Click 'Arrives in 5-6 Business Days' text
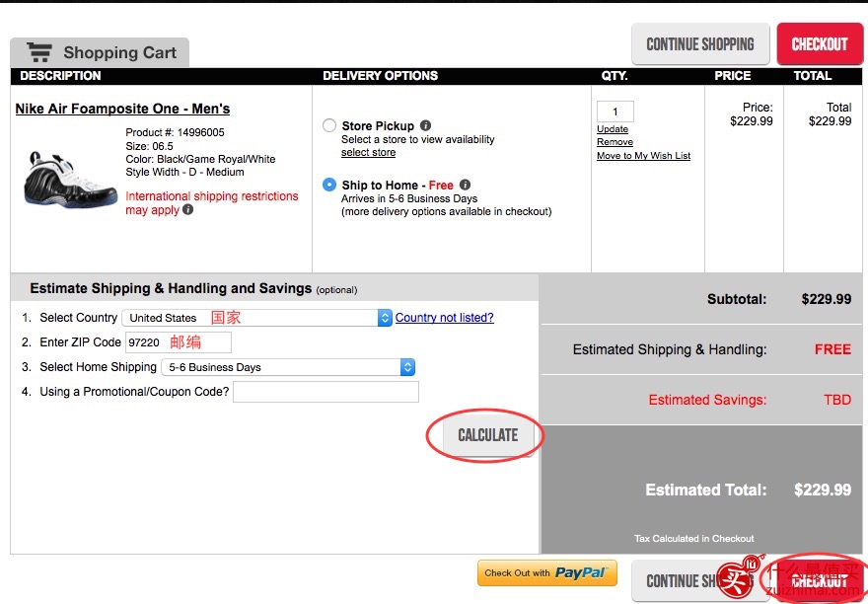868x604 pixels. (x=409, y=198)
